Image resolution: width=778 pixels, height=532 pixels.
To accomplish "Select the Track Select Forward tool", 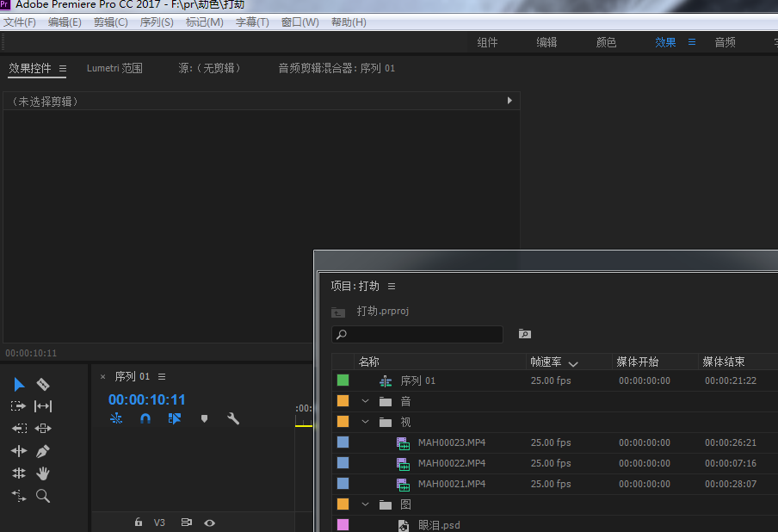I will 18,406.
